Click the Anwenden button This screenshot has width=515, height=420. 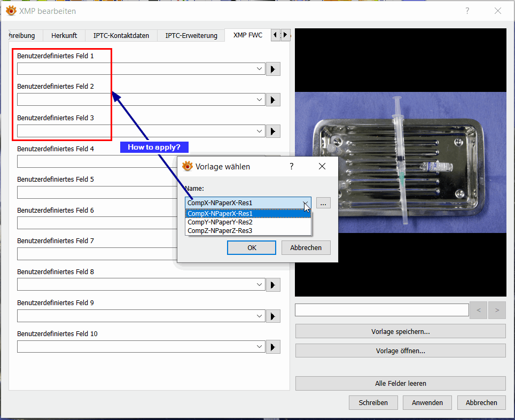[427, 402]
